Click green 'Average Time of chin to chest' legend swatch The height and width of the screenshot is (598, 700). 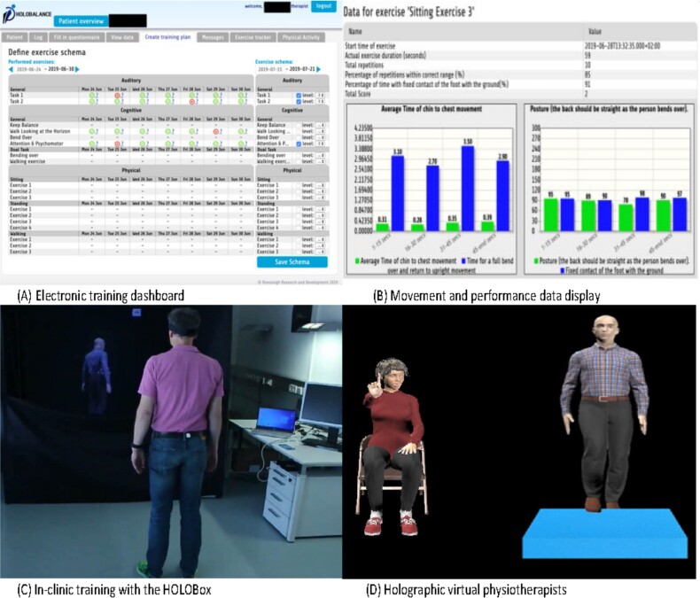coord(357,261)
